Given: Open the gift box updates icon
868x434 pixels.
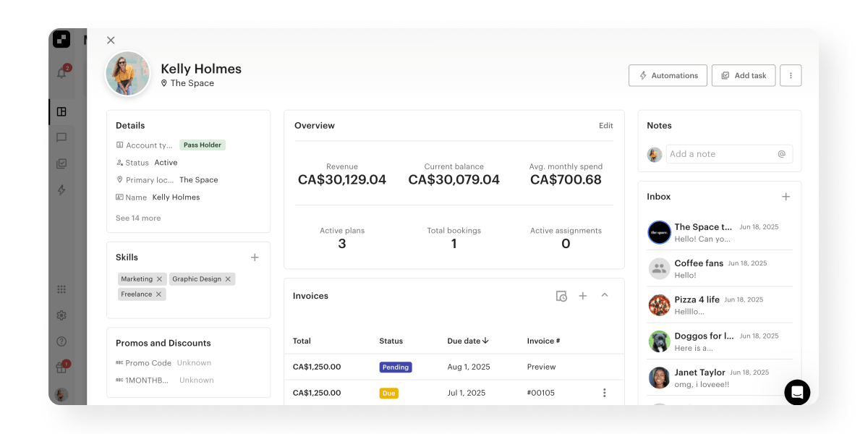Looking at the screenshot, I should [x=61, y=367].
